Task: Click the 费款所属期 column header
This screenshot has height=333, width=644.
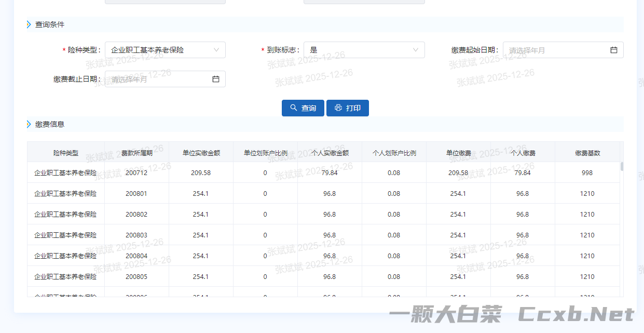Action: [x=136, y=153]
